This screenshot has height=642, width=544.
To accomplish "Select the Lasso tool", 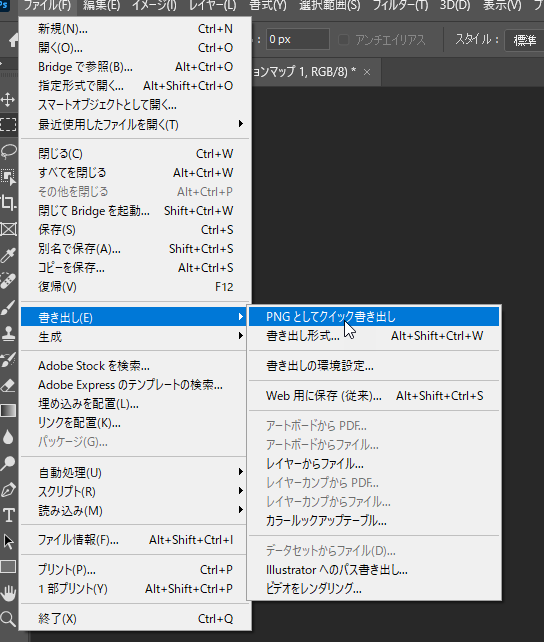I will pyautogui.click(x=8, y=151).
